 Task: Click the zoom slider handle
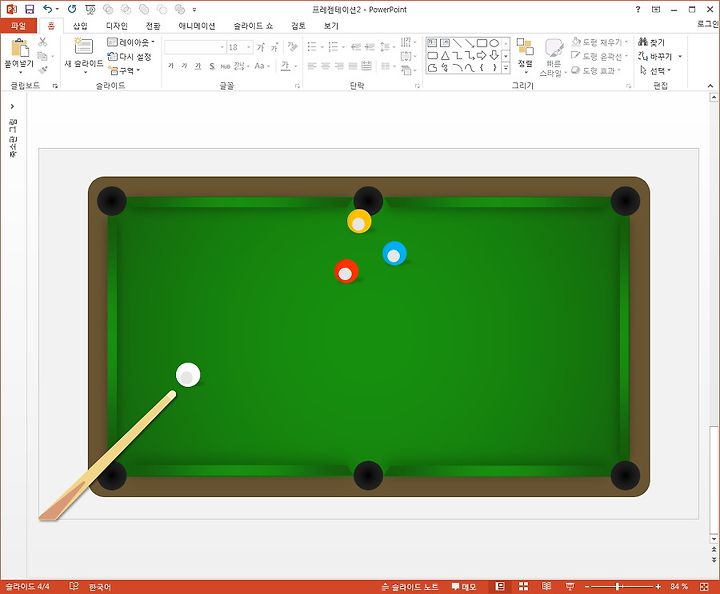pyautogui.click(x=618, y=587)
